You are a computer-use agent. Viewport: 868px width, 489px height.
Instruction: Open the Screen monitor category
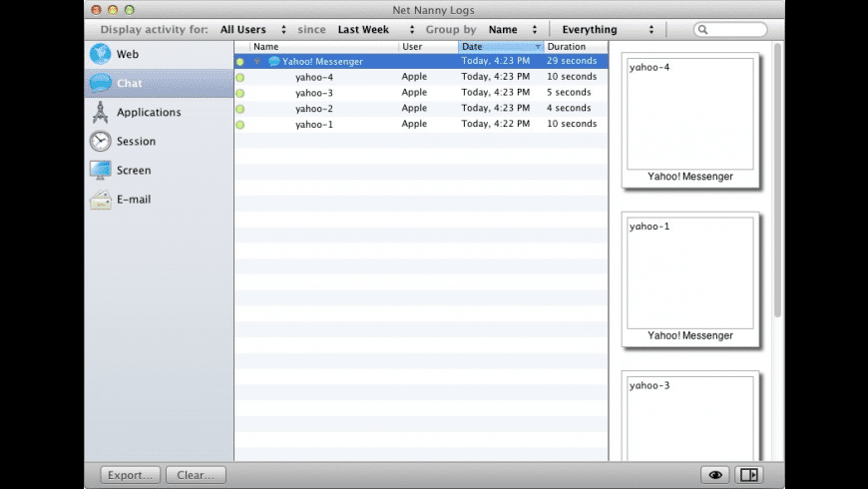tap(159, 170)
